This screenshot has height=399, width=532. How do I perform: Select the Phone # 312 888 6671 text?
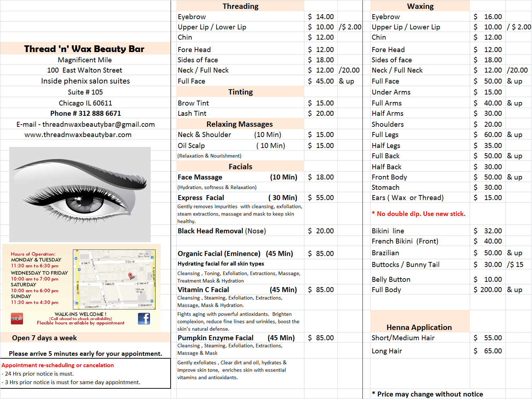click(86, 113)
